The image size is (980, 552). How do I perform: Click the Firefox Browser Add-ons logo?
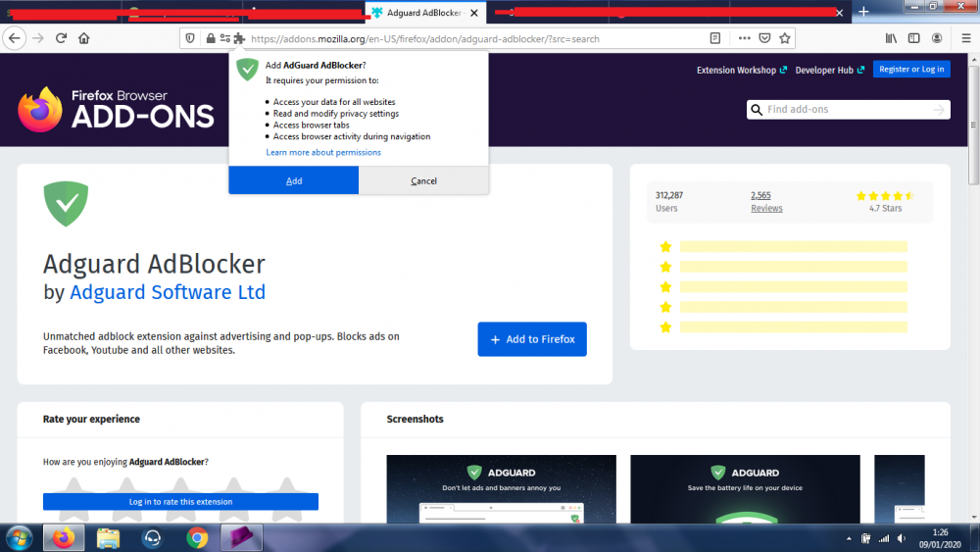tap(116, 109)
